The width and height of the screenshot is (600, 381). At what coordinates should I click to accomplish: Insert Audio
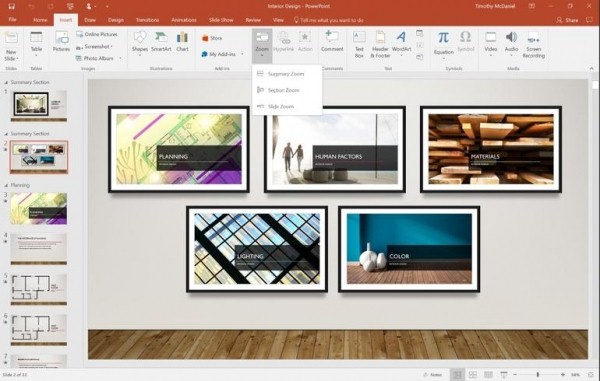point(511,43)
